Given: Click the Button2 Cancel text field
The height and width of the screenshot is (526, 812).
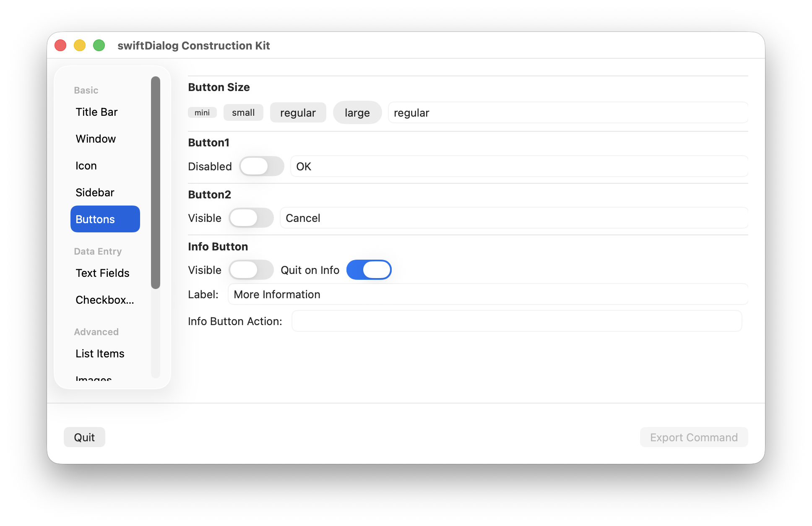Looking at the screenshot, I should coord(513,218).
